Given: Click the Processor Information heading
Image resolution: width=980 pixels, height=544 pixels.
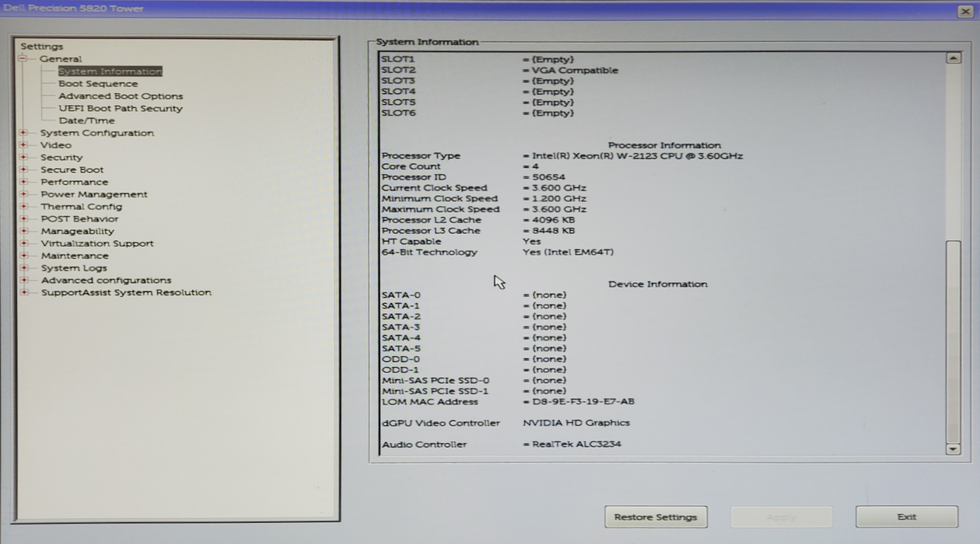Looking at the screenshot, I should [x=665, y=145].
